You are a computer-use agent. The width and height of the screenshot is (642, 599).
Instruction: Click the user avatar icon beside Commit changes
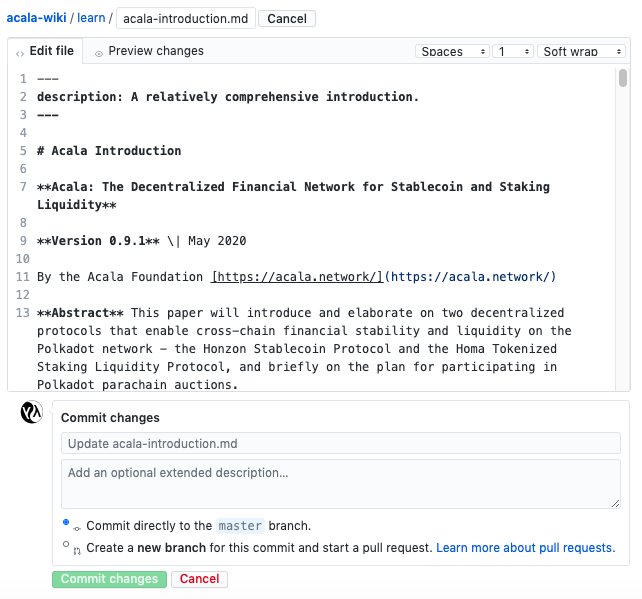coord(32,412)
